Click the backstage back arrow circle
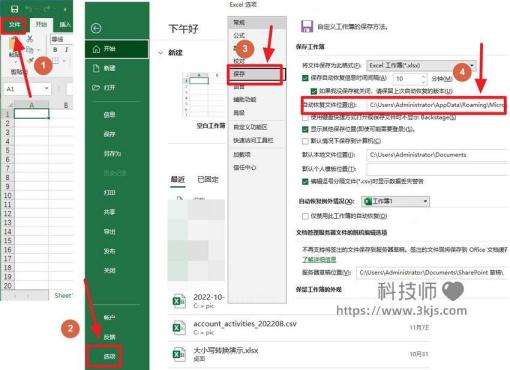Viewport: 510px width, 370px height. click(x=96, y=28)
